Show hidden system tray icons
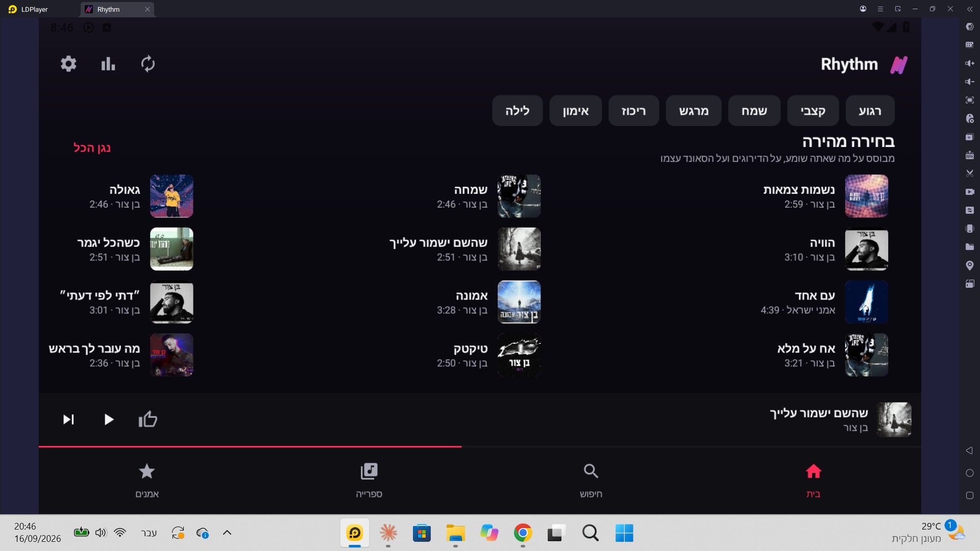The image size is (980, 551). [227, 533]
